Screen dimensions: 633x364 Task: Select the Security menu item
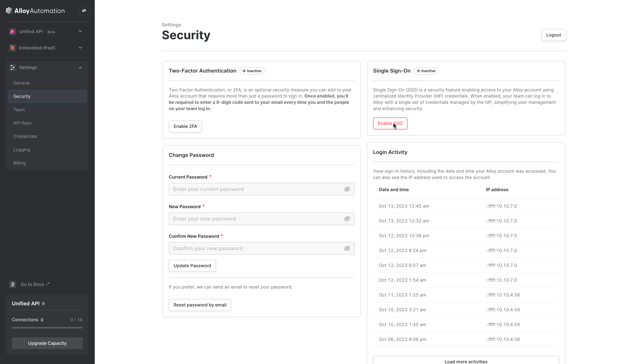click(47, 96)
